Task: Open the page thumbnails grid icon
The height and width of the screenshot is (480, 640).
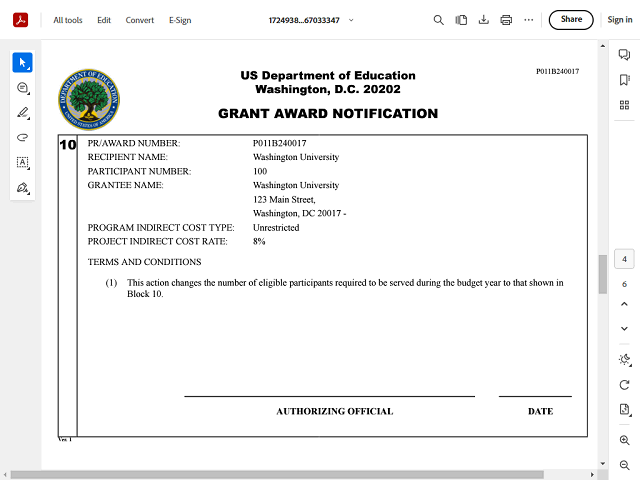Action: coord(624,105)
